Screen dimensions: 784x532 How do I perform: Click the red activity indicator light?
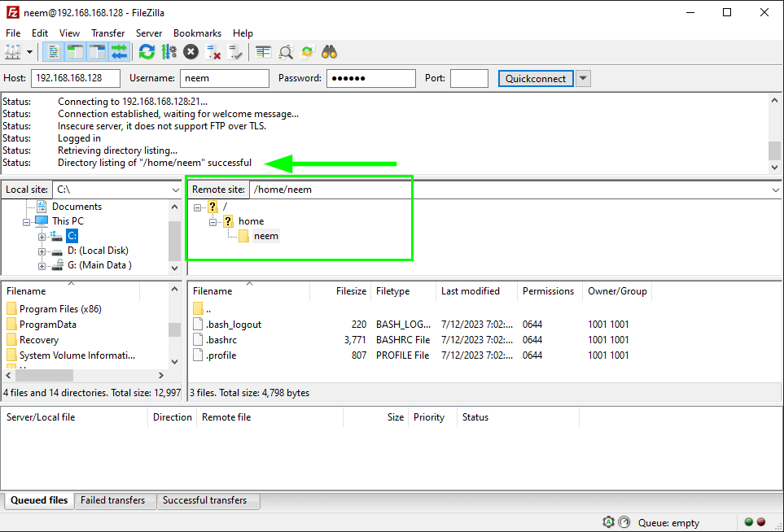761,522
